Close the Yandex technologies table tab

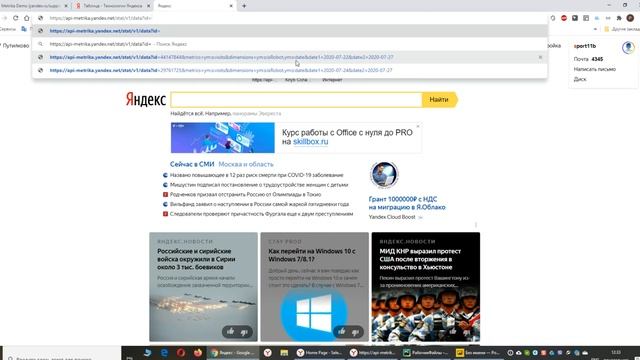tap(149, 6)
